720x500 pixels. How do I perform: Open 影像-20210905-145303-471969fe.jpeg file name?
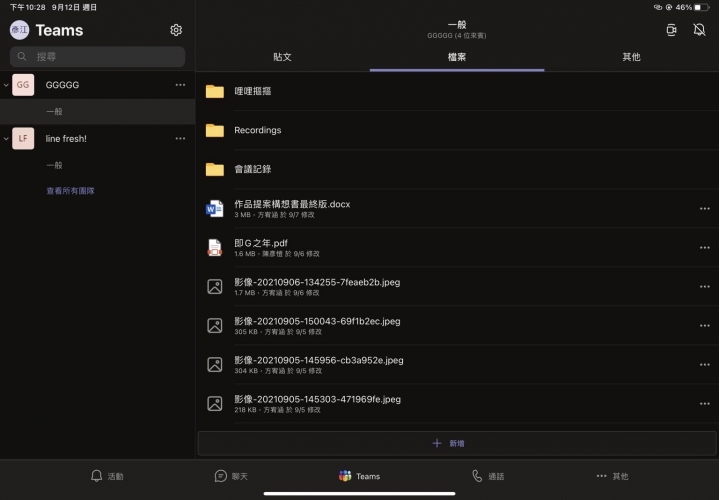pyautogui.click(x=317, y=399)
